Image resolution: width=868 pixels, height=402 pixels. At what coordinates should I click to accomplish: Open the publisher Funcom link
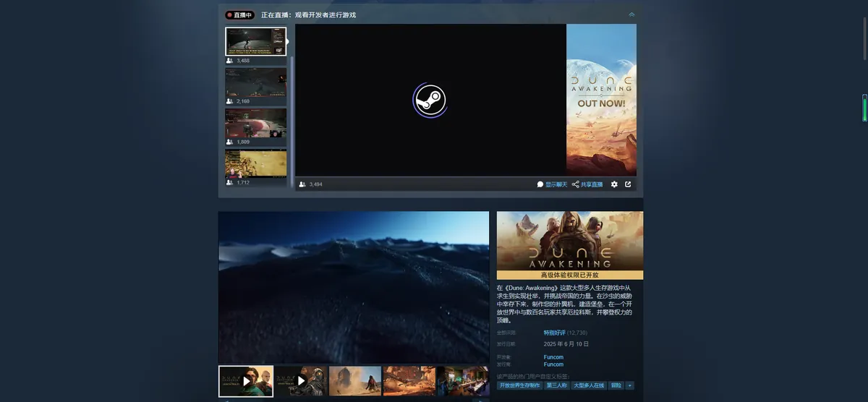click(553, 364)
